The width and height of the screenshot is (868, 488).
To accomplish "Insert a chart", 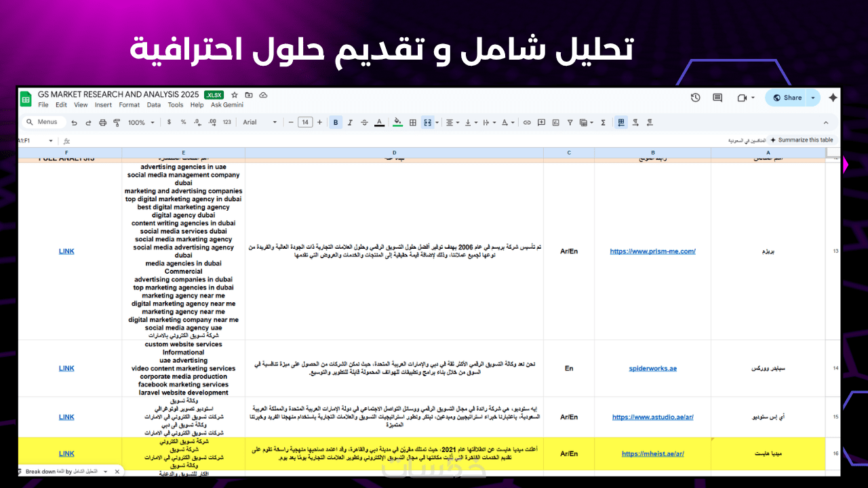I will tap(555, 123).
